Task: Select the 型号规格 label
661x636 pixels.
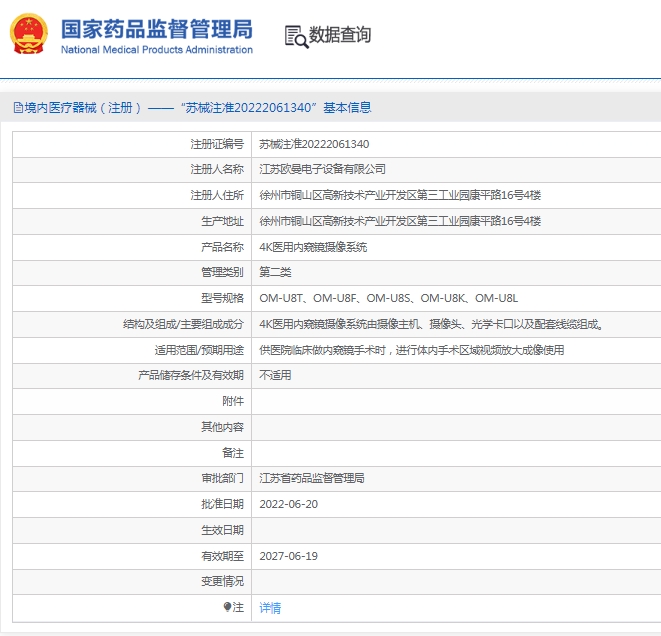Action: click(x=222, y=298)
